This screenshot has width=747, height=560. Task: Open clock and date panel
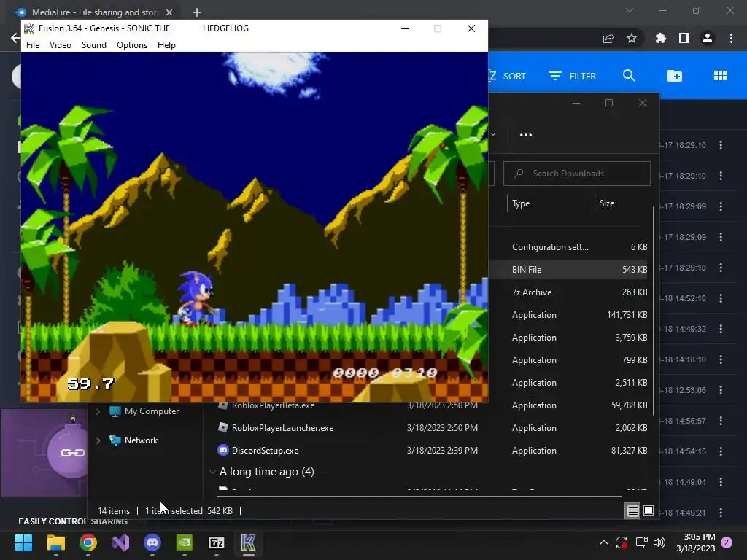click(x=696, y=542)
